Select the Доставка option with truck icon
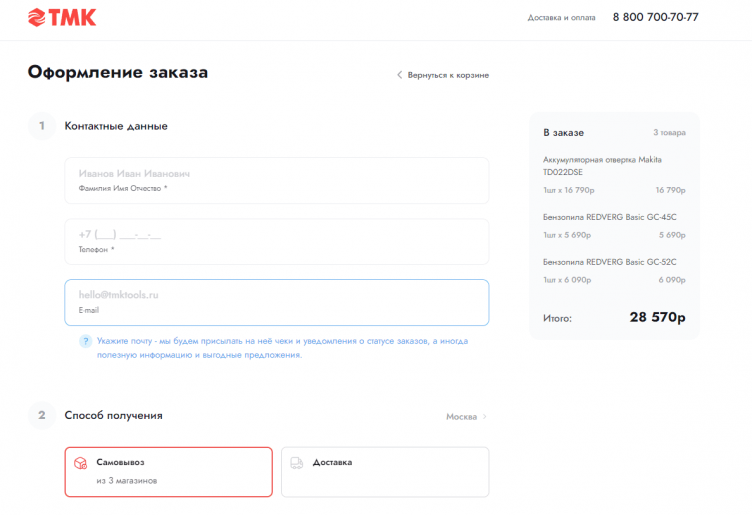752x515 pixels. (x=384, y=471)
